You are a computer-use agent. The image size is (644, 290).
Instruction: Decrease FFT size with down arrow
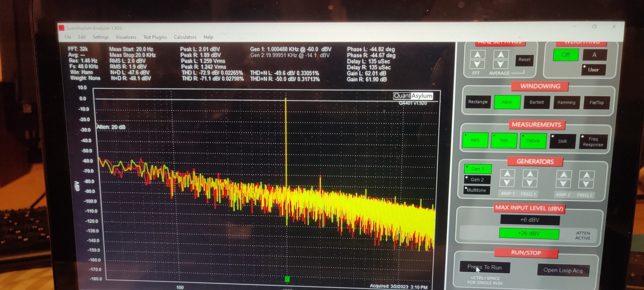click(477, 64)
